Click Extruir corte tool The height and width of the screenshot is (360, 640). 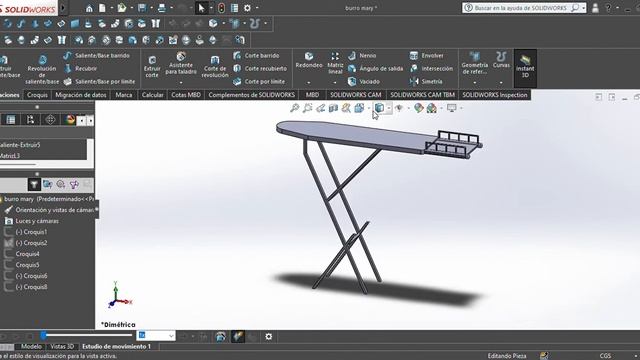click(x=152, y=67)
